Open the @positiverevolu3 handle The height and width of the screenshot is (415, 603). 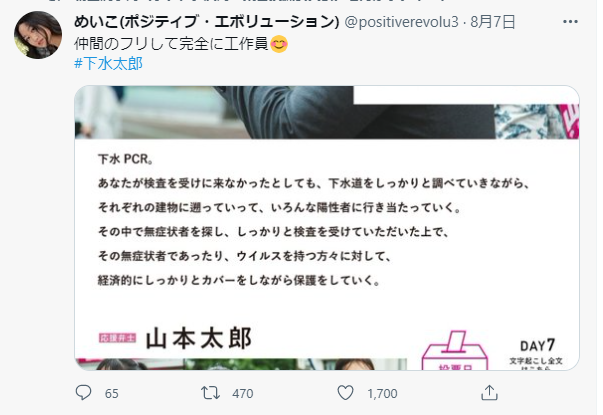(401, 22)
